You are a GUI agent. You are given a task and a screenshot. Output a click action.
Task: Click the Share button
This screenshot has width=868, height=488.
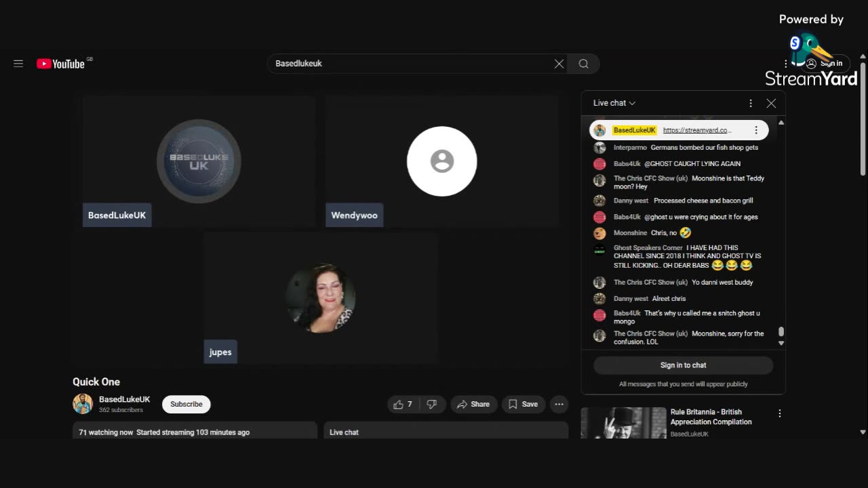[x=473, y=405]
